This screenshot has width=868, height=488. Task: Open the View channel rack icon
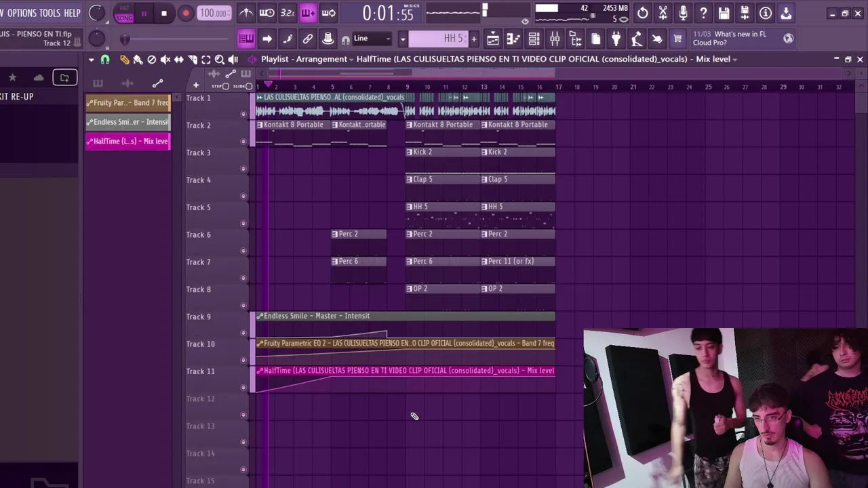point(534,39)
